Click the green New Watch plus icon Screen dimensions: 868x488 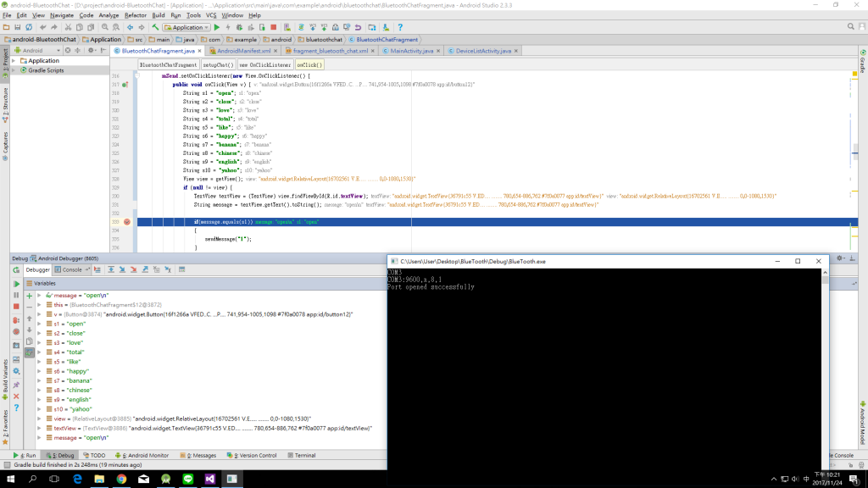pyautogui.click(x=30, y=296)
